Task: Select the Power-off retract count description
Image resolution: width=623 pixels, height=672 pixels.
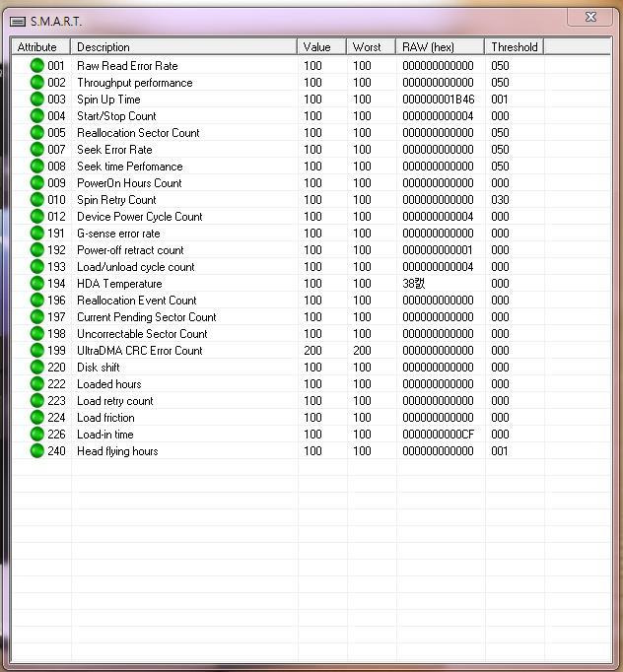Action: [130, 250]
